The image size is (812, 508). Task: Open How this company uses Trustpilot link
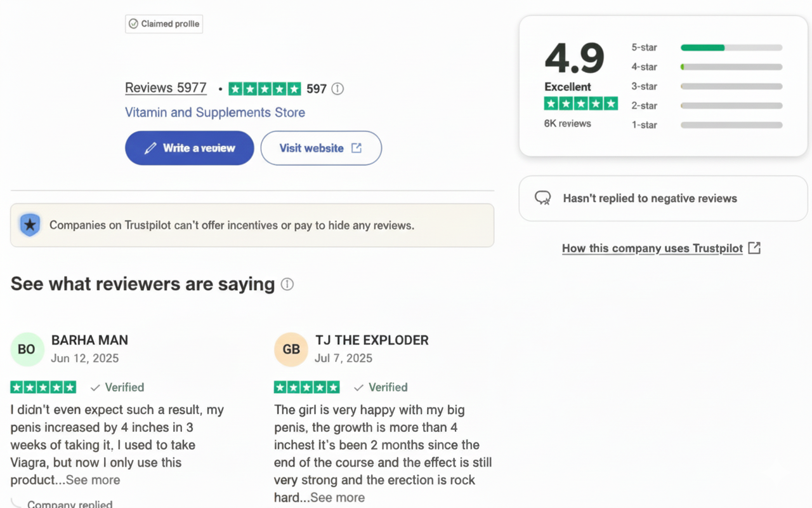click(x=652, y=248)
